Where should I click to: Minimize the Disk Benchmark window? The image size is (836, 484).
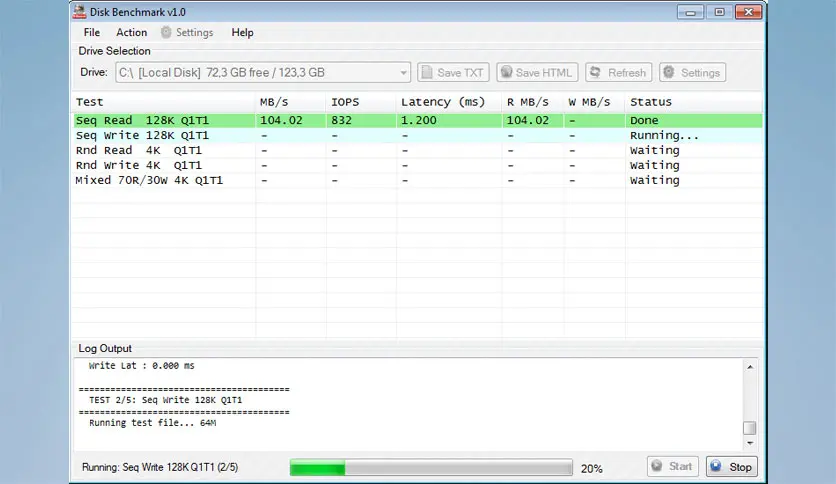point(690,12)
